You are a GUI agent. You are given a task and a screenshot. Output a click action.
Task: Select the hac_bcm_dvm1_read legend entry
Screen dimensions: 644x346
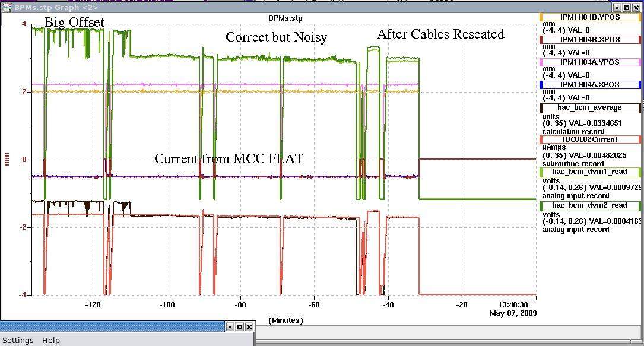pyautogui.click(x=590, y=172)
